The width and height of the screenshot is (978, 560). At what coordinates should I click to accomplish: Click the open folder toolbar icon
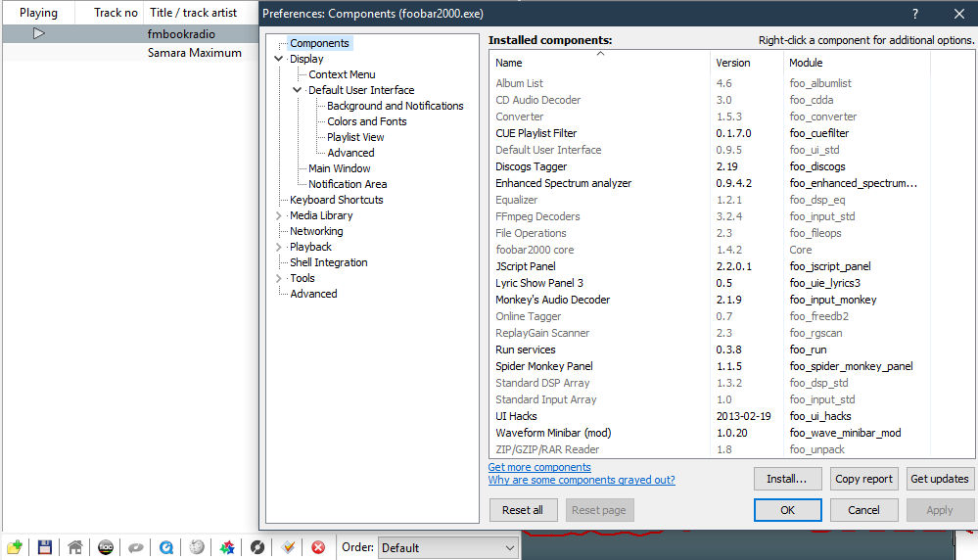point(14,547)
